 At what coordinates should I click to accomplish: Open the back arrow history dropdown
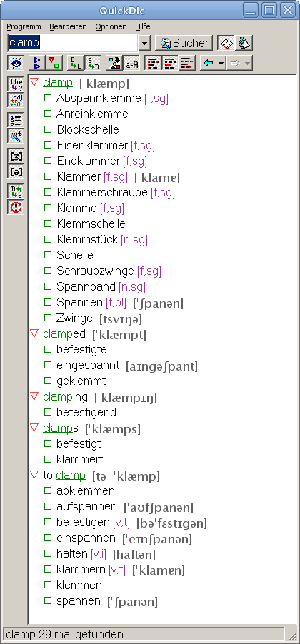coord(221,64)
